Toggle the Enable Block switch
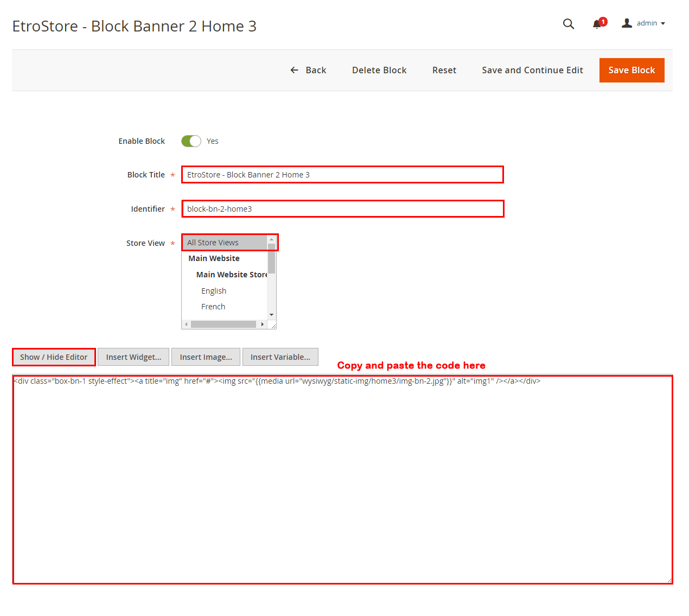689x616 pixels. pos(191,141)
